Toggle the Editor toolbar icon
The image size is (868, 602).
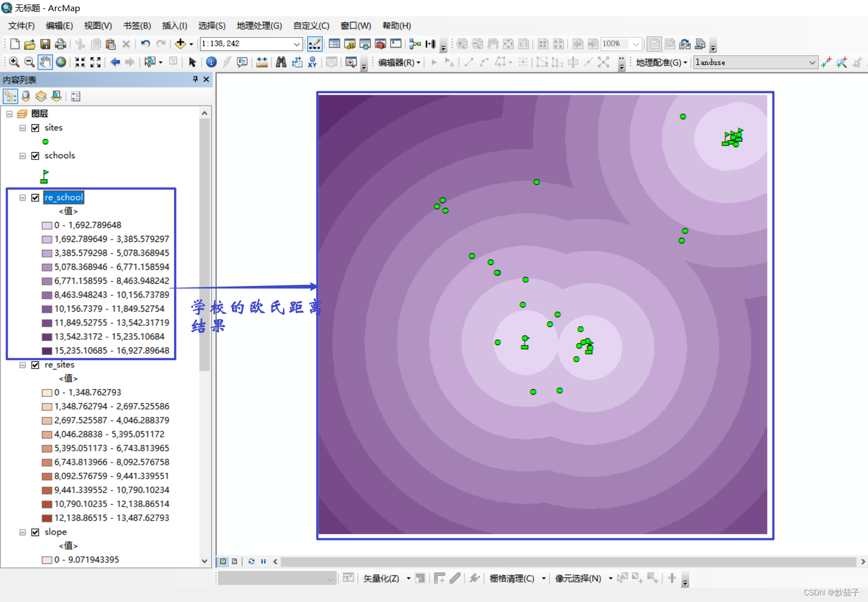(314, 43)
